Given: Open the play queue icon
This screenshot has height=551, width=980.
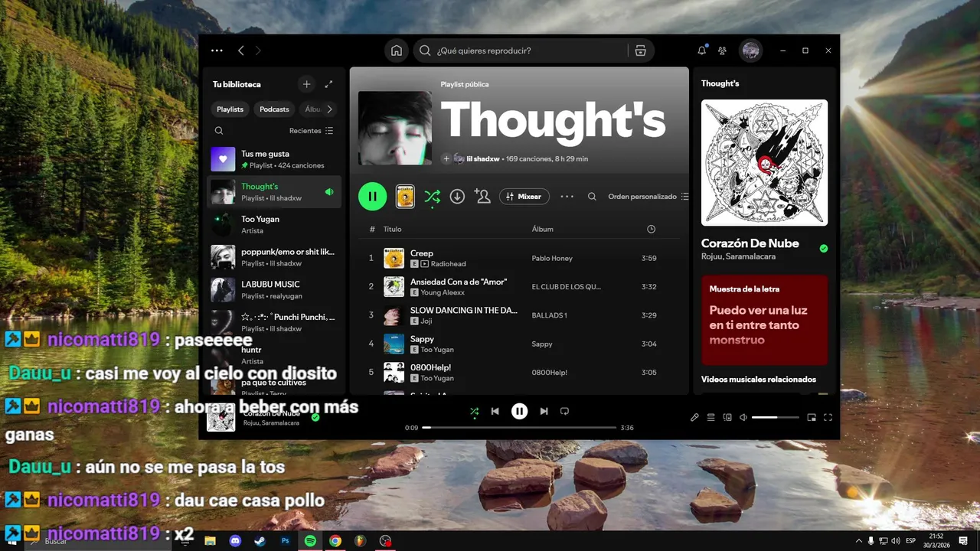Looking at the screenshot, I should point(711,418).
